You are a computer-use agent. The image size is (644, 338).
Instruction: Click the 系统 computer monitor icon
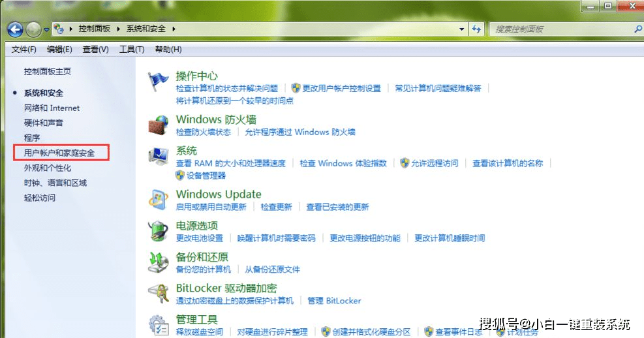[x=159, y=157]
